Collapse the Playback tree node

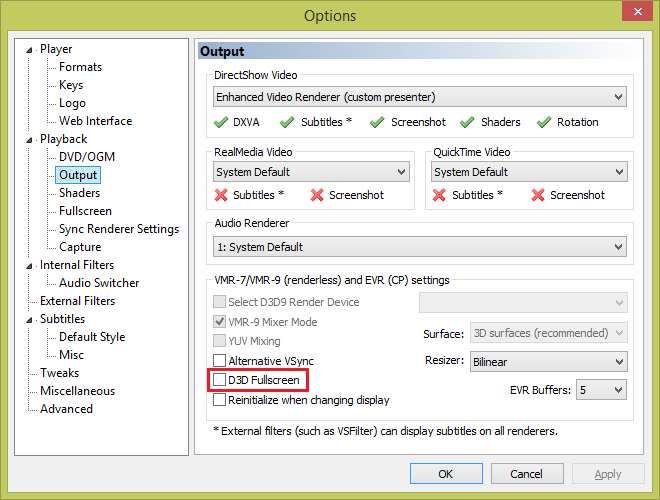point(30,139)
